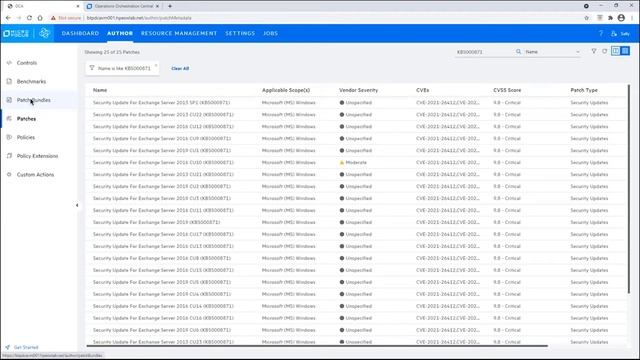
Task: Click the Not secure warning icon
Action: pyautogui.click(x=53, y=18)
